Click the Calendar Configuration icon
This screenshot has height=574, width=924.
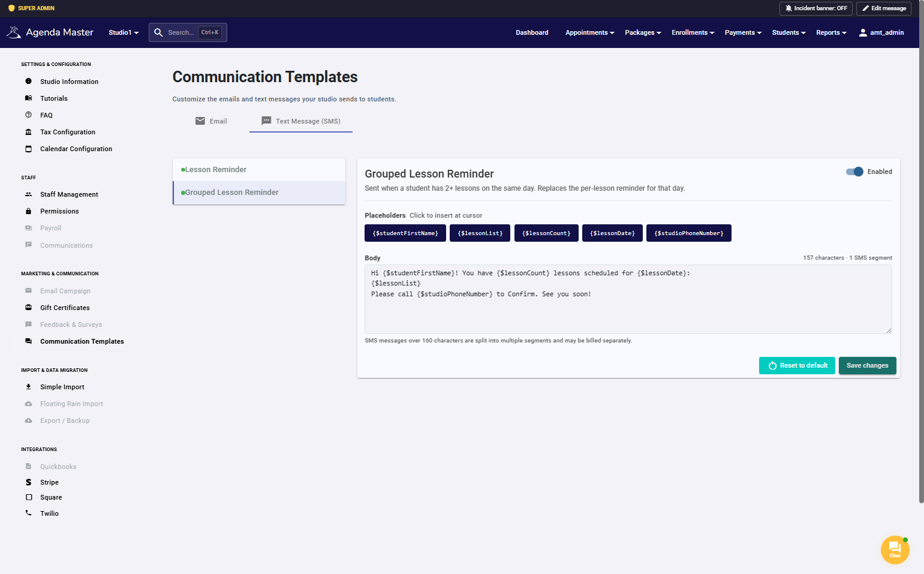28,149
